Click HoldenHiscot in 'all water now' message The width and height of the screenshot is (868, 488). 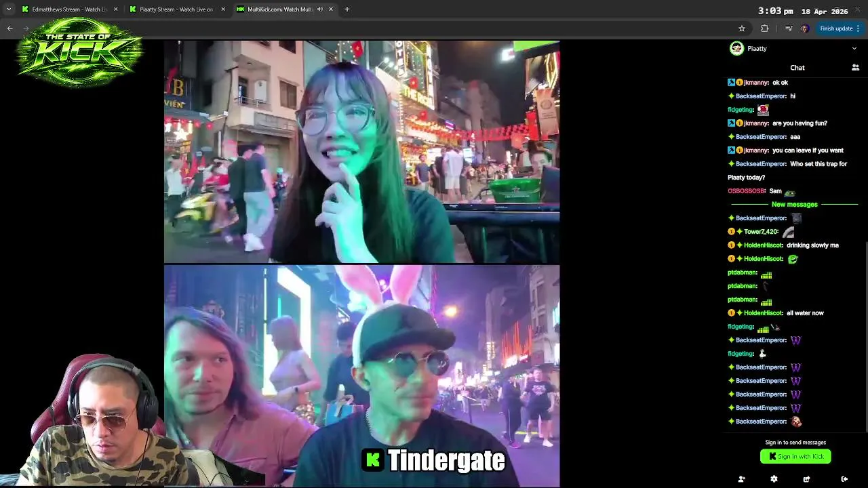tap(763, 313)
